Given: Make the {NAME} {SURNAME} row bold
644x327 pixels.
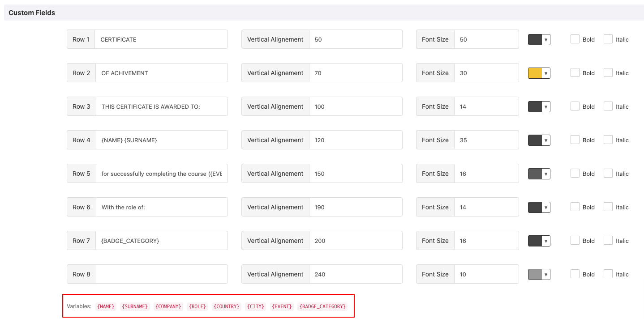Looking at the screenshot, I should click(575, 140).
